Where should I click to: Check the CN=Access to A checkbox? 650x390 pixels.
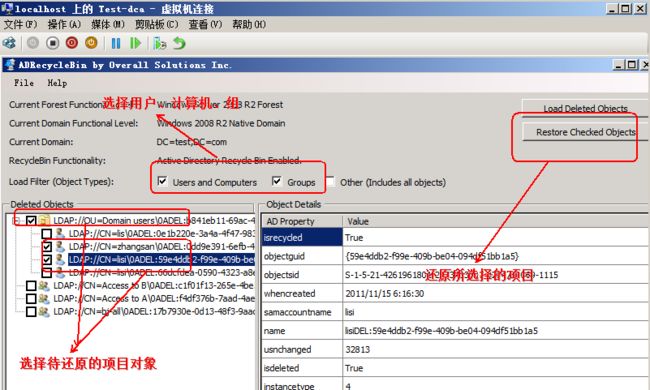pyautogui.click(x=31, y=298)
